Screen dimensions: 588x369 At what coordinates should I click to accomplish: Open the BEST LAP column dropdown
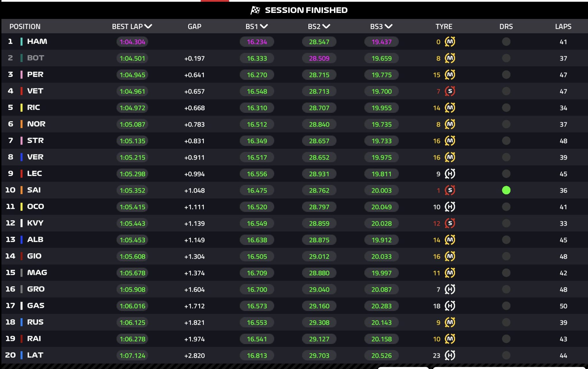pyautogui.click(x=148, y=26)
